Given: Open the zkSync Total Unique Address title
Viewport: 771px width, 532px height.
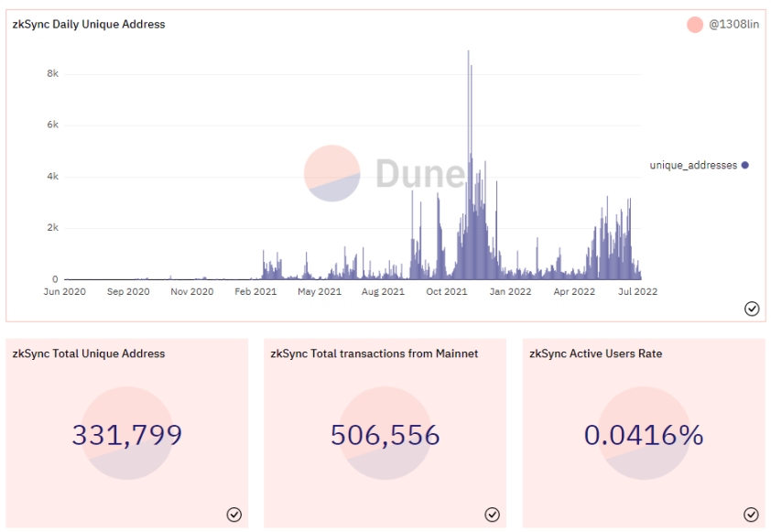Looking at the screenshot, I should tap(89, 353).
